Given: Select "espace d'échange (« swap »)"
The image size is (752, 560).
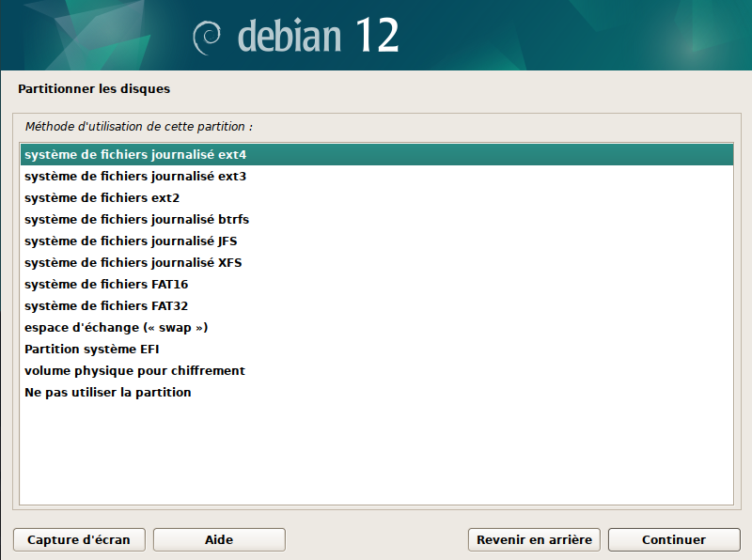Looking at the screenshot, I should pos(377,328).
